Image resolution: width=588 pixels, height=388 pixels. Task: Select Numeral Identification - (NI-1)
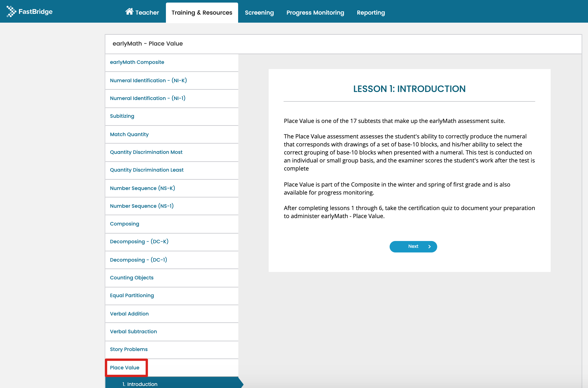tap(172, 98)
